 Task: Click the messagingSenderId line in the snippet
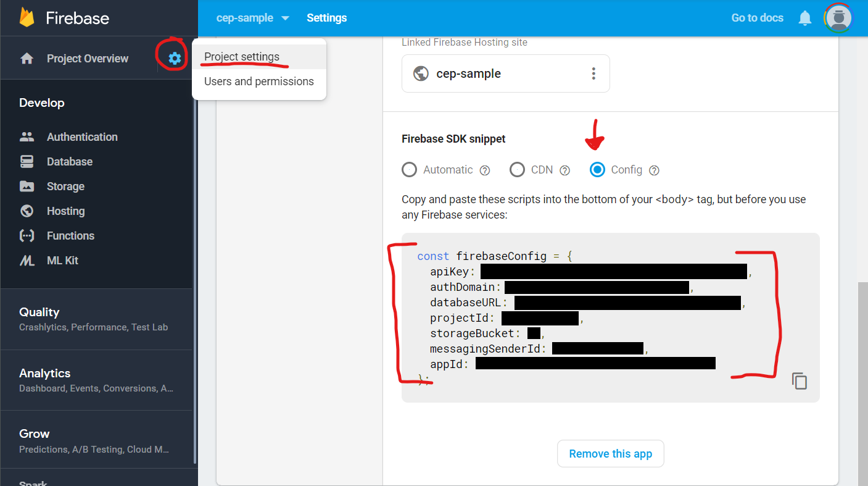pos(539,349)
